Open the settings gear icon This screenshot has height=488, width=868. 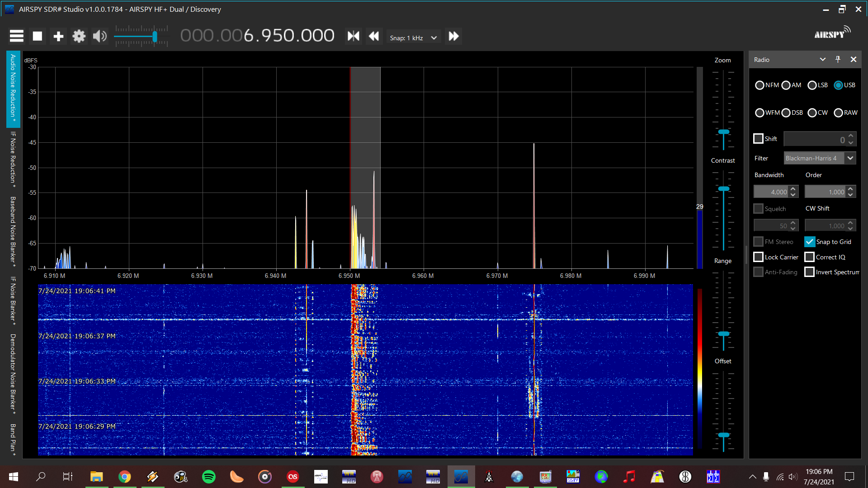coord(79,36)
